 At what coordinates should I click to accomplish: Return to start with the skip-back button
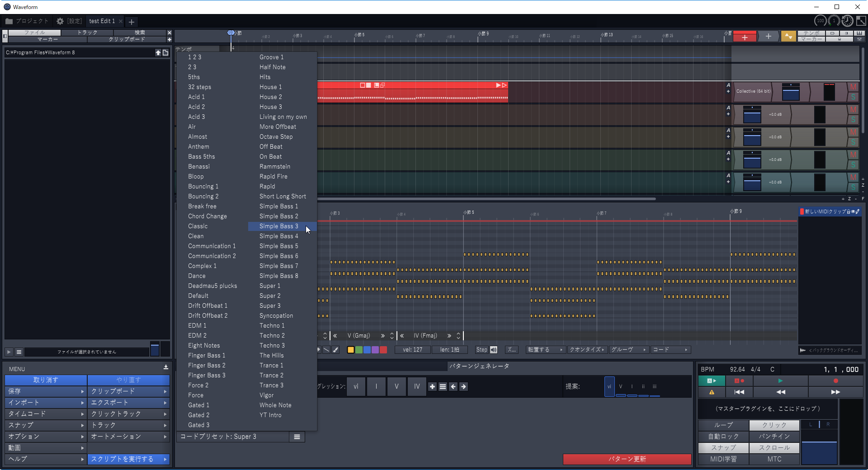(739, 392)
